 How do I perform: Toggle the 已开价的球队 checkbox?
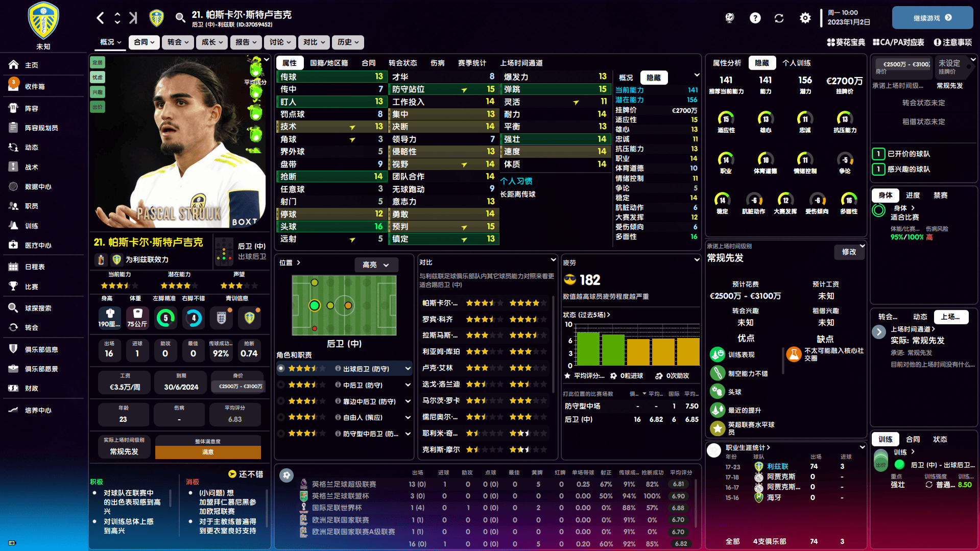click(878, 154)
